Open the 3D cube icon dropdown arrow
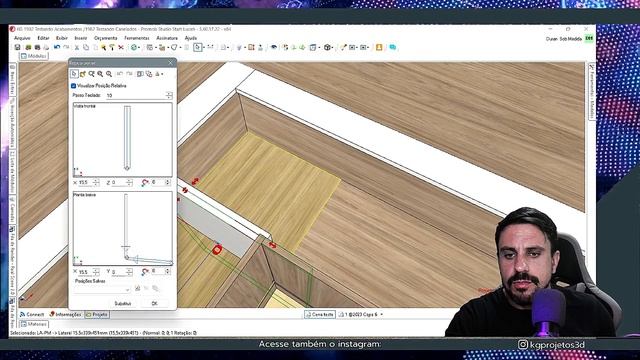 tap(333, 48)
